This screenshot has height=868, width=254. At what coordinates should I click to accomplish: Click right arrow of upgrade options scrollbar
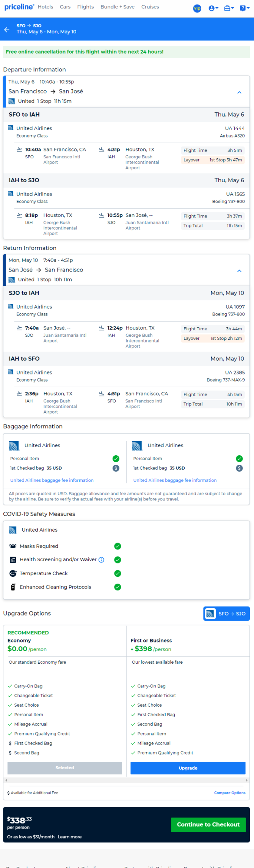[247, 780]
